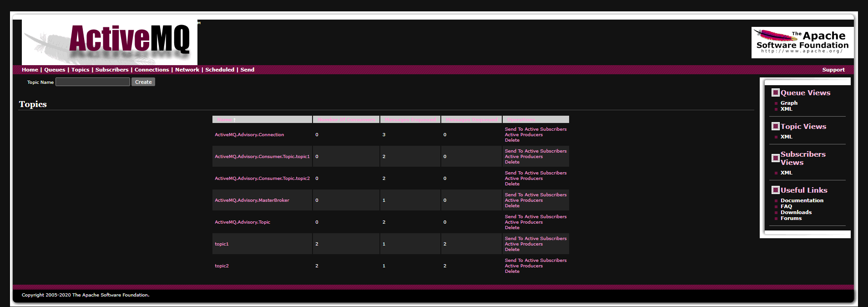This screenshot has height=307, width=868.
Task: Open the topic1 link in the Name column
Action: pyautogui.click(x=222, y=244)
